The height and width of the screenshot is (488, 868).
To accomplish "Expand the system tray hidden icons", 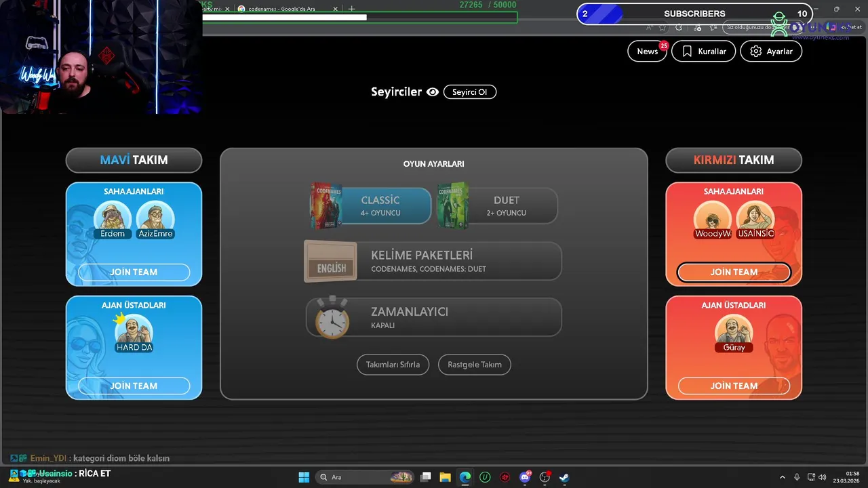I will tap(783, 477).
